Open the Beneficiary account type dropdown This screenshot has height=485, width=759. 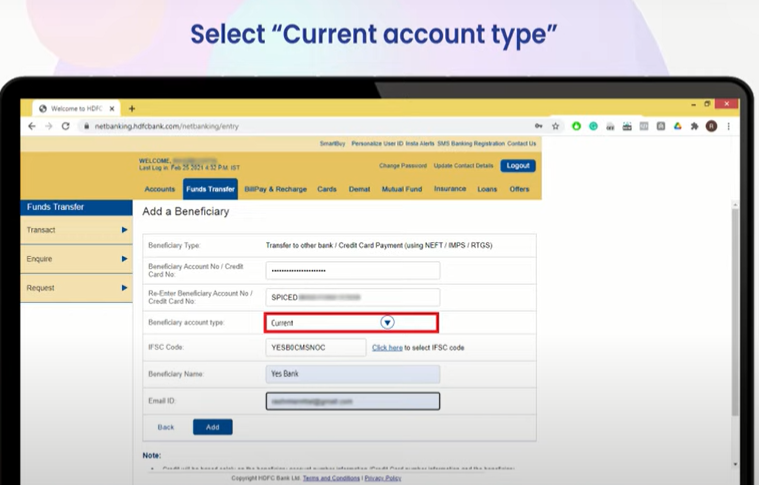351,323
